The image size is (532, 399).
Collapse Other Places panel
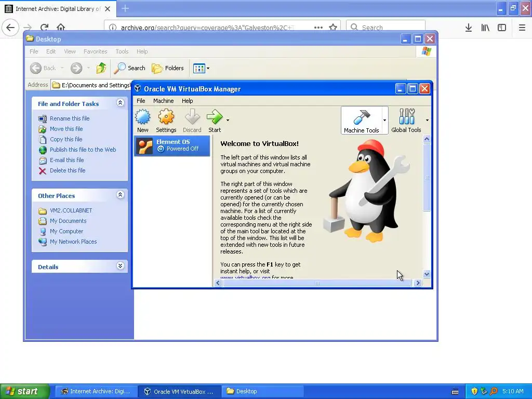(120, 195)
